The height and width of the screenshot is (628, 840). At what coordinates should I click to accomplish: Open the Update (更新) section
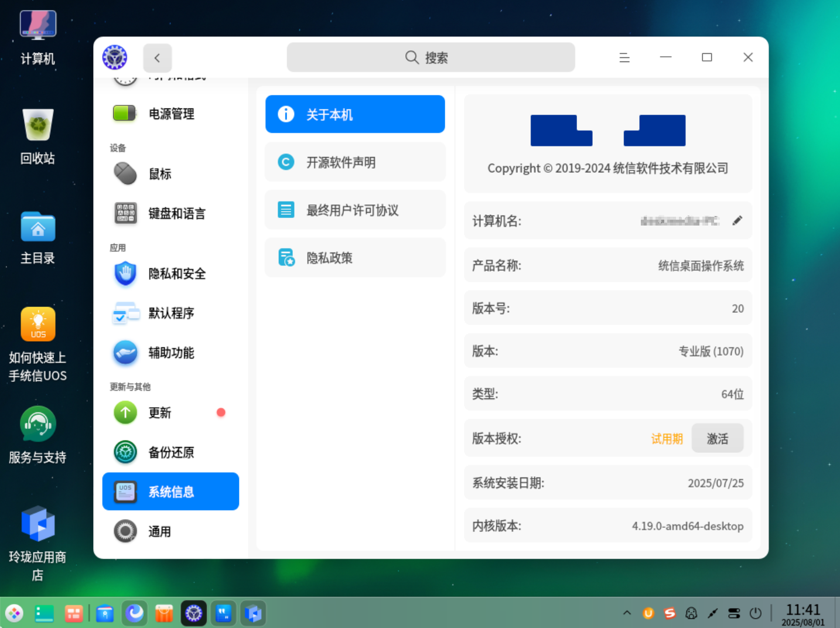point(170,412)
